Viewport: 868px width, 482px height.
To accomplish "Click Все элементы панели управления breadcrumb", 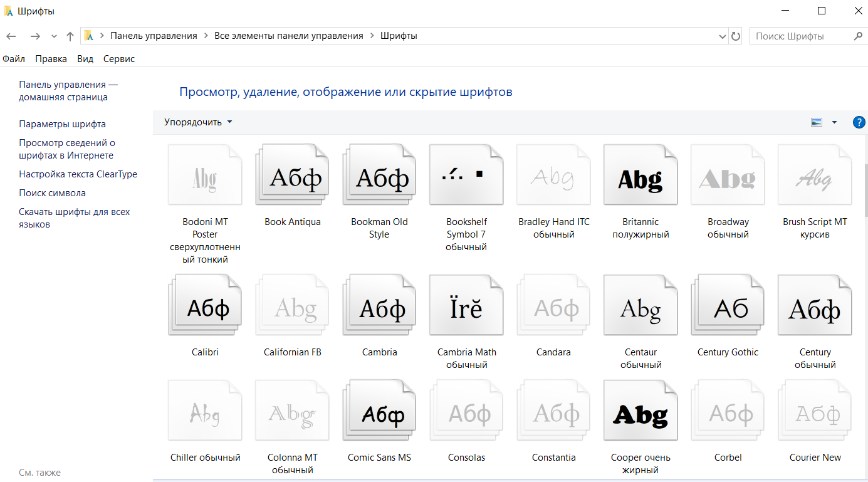I will [x=289, y=36].
